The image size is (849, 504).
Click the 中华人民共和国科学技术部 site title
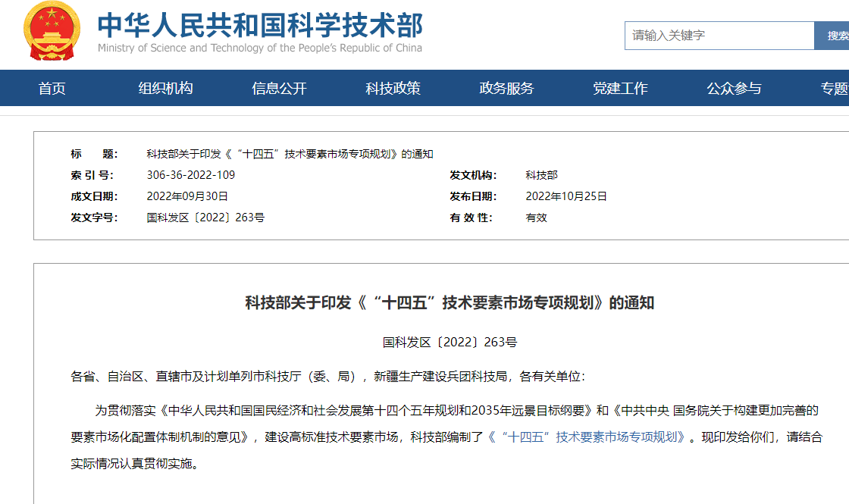[x=259, y=24]
